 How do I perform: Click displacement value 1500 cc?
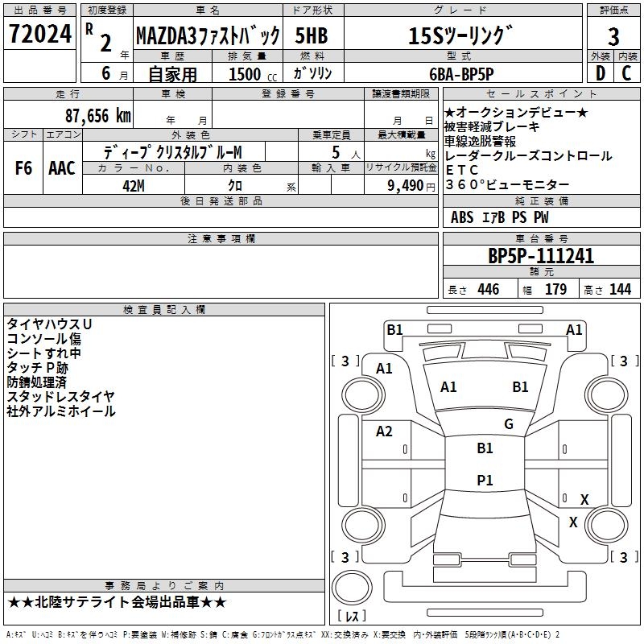253,74
